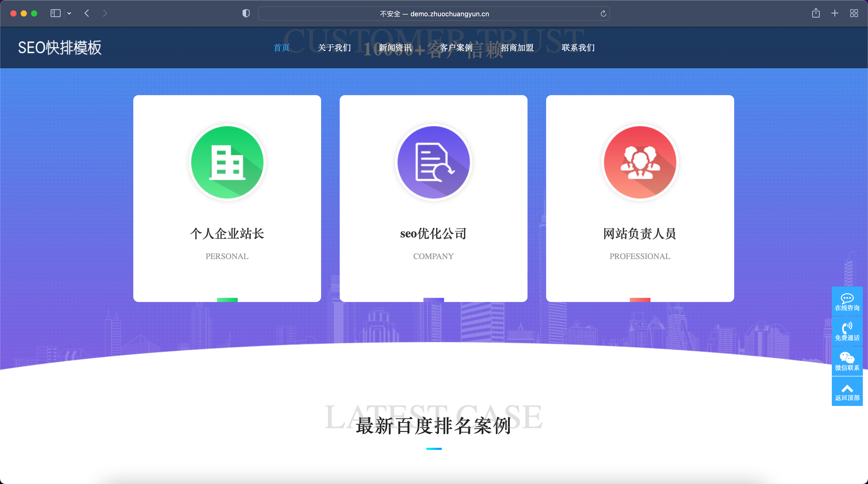This screenshot has width=868, height=484.
Task: Click the 网站负责人员 card title
Action: 640,234
